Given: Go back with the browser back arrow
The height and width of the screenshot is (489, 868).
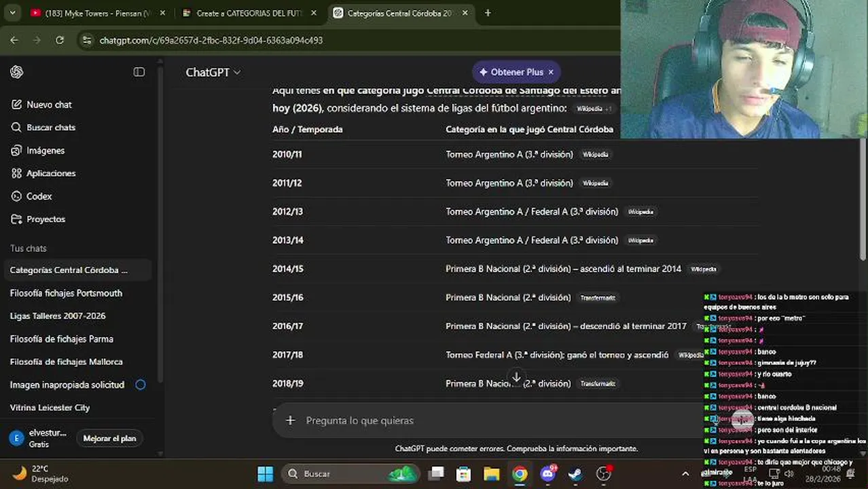Looking at the screenshot, I should 14,40.
